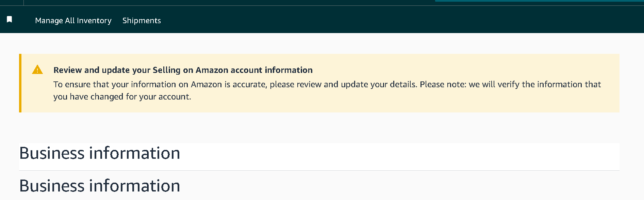Select the lower Business information heading
The height and width of the screenshot is (200, 644).
(x=100, y=186)
